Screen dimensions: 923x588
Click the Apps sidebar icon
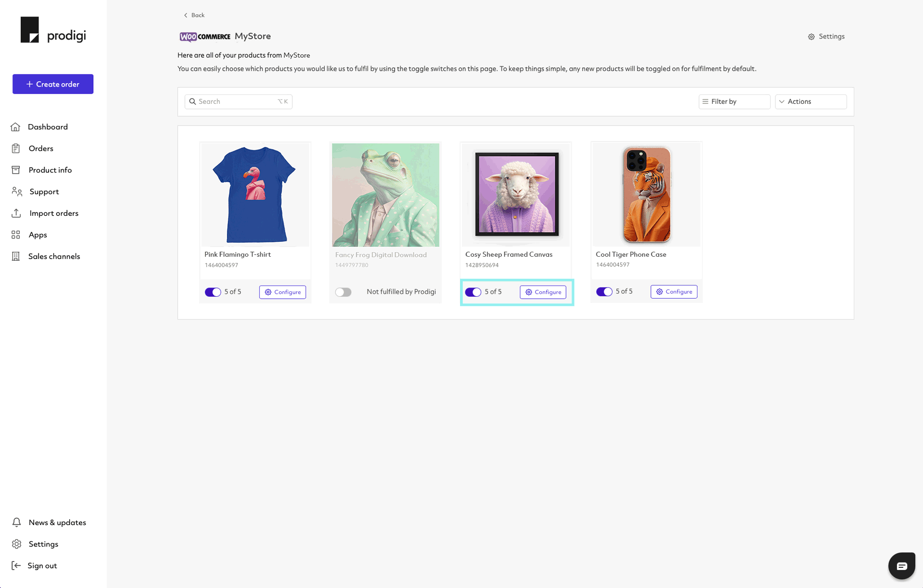tap(15, 235)
